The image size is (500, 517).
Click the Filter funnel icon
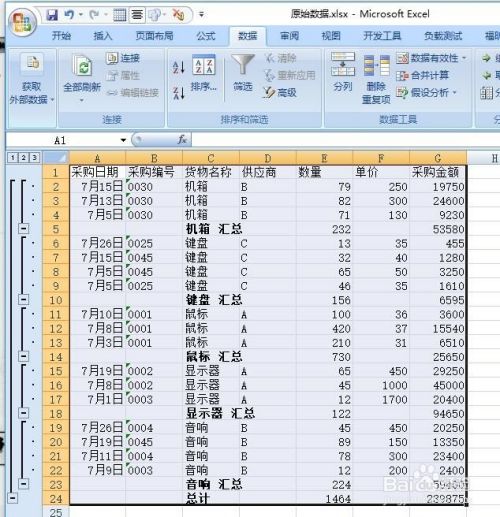click(243, 64)
